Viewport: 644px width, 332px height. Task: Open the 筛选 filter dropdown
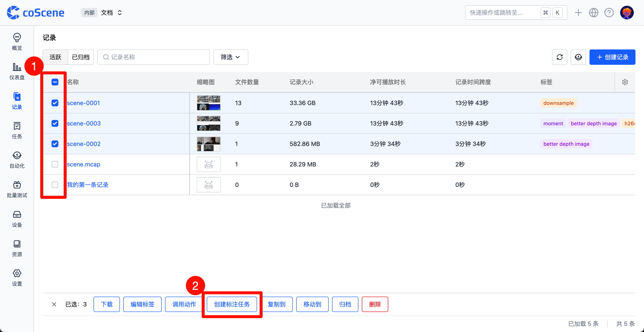click(230, 57)
